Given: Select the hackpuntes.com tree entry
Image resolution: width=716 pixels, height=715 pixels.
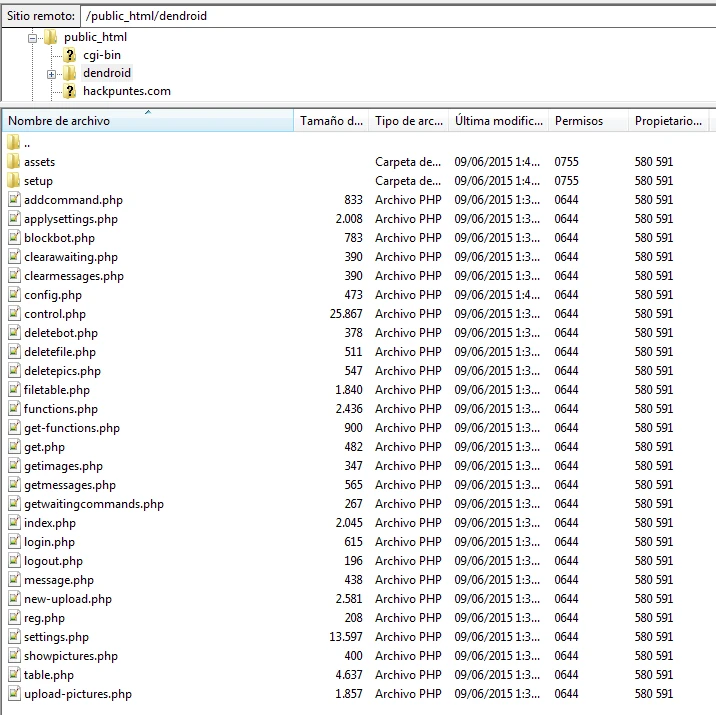Looking at the screenshot, I should click(126, 91).
